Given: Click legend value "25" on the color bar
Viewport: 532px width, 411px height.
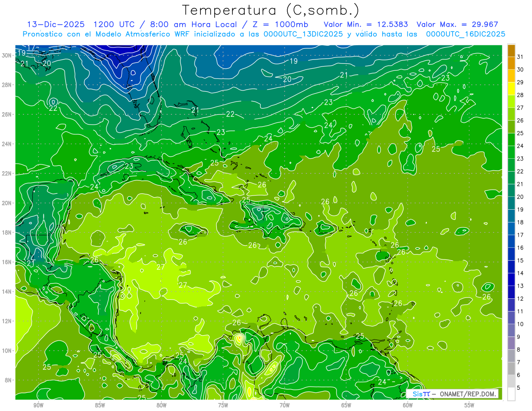Looking at the screenshot, I should 520,133.
